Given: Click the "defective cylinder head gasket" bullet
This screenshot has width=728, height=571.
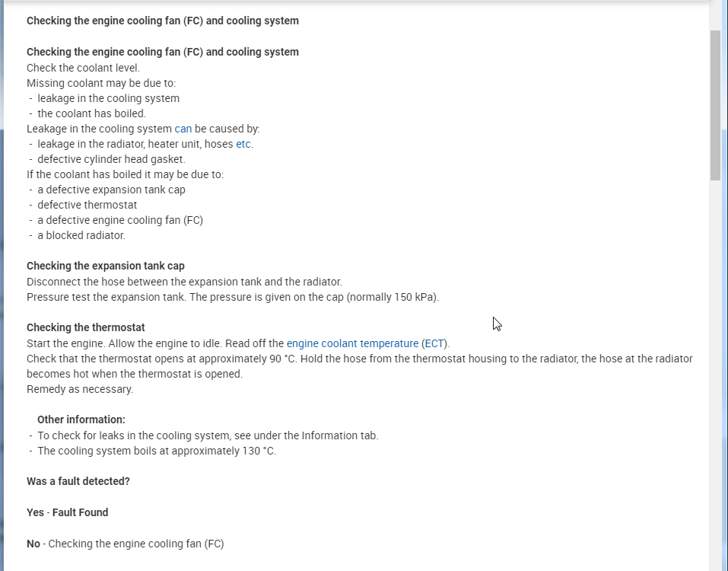Looking at the screenshot, I should coord(111,159).
